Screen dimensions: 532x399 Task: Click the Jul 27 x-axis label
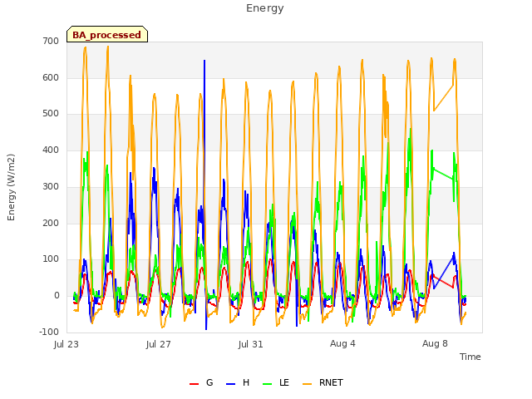[159, 344]
